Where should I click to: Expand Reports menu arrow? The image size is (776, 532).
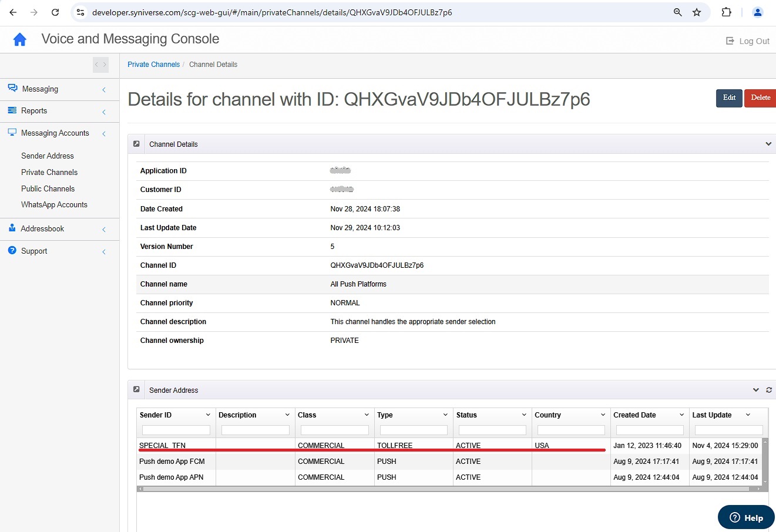click(x=104, y=112)
